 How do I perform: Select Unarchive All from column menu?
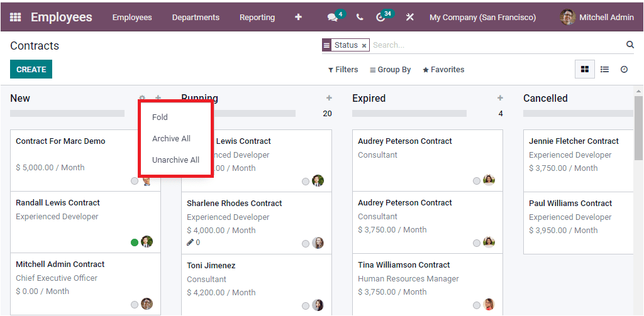176,160
